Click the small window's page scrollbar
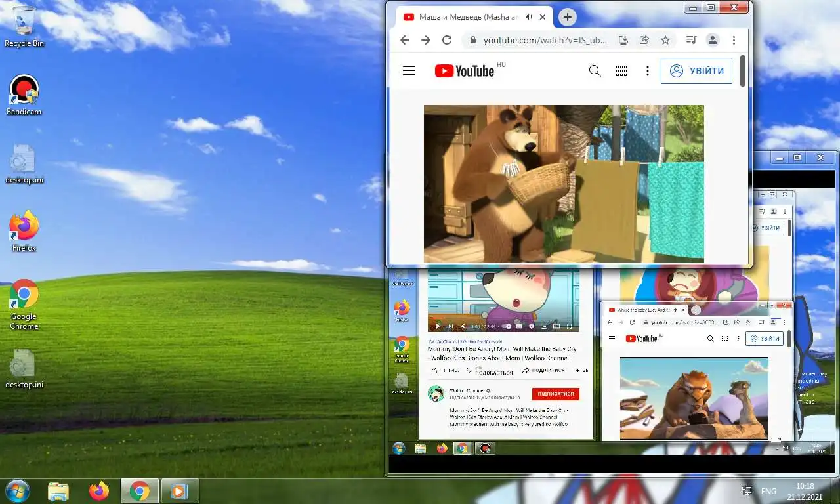Viewport: 840px width, 504px height. 788,337
